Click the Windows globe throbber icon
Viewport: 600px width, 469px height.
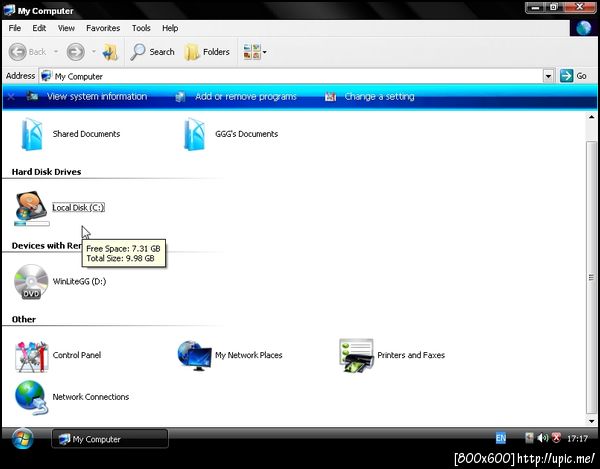(584, 28)
